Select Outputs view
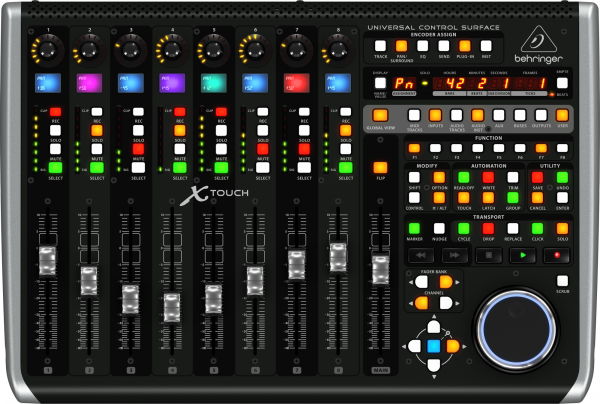 point(541,115)
